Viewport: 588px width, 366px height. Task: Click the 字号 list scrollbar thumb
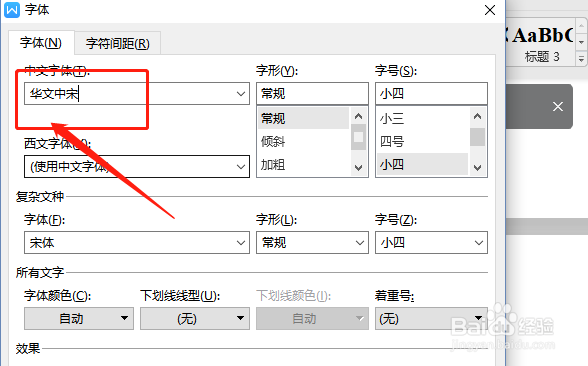pyautogui.click(x=477, y=137)
